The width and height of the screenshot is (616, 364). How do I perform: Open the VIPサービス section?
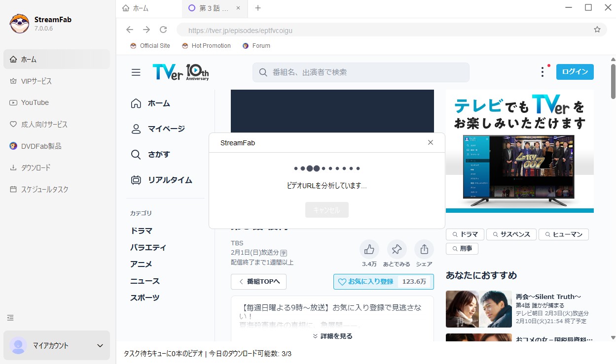[37, 81]
